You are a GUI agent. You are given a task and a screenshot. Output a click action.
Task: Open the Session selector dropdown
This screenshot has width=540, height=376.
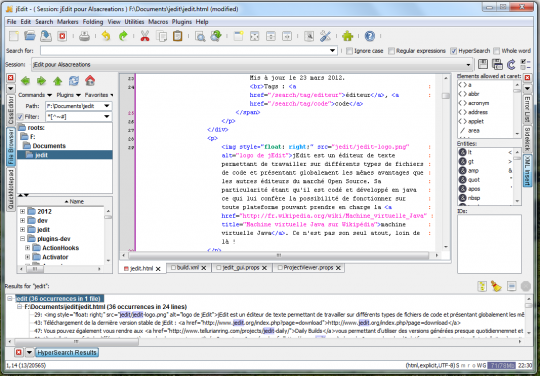click(468, 65)
